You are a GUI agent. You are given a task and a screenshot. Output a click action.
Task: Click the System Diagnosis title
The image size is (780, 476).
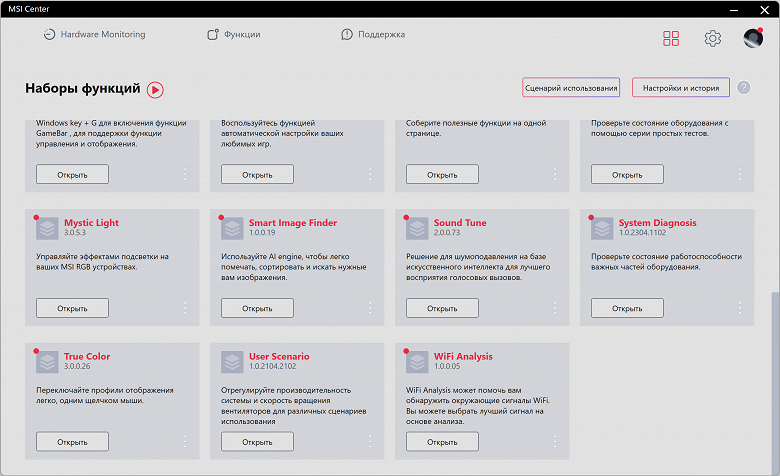tap(658, 222)
